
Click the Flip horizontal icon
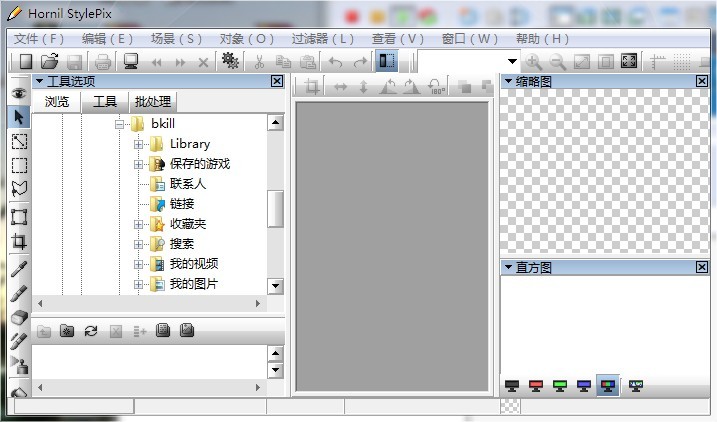coord(340,86)
